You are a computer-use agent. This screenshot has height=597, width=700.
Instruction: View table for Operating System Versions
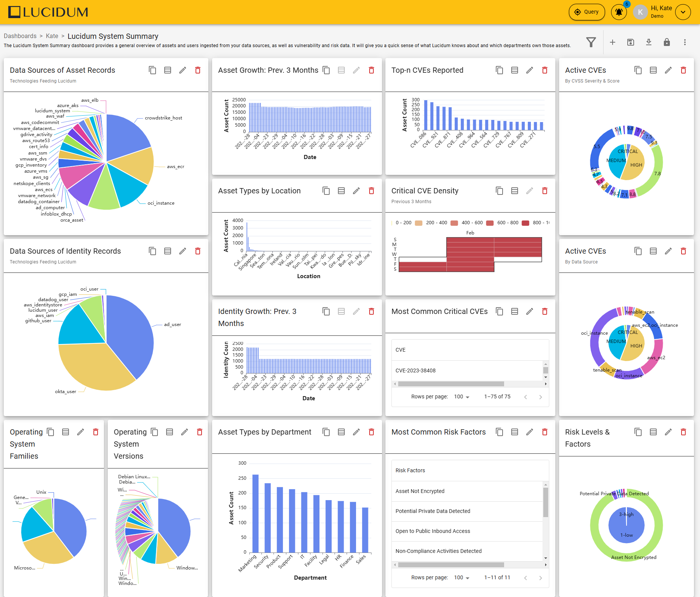pos(170,432)
